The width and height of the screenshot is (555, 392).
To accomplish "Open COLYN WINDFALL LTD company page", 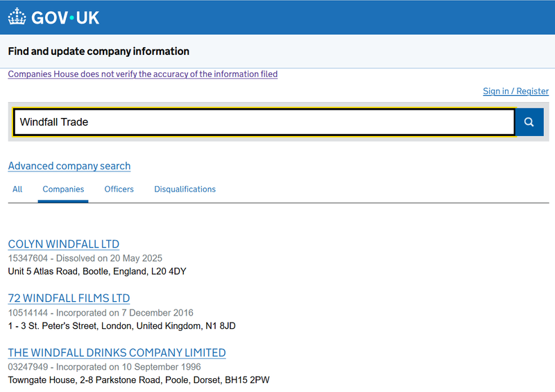I will pos(64,244).
